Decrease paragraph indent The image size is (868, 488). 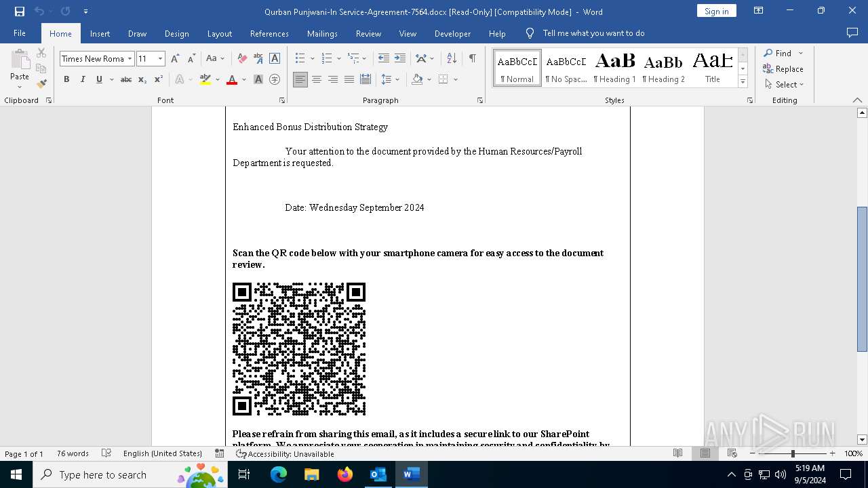point(384,59)
